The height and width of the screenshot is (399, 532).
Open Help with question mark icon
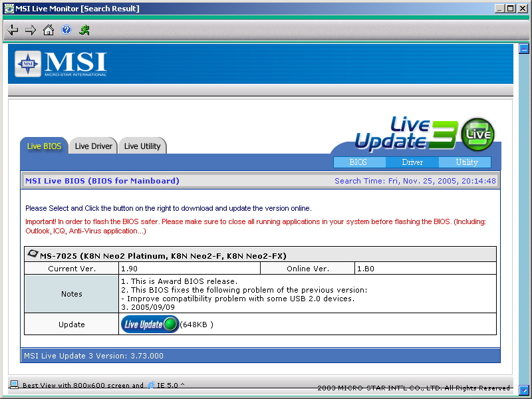point(66,30)
